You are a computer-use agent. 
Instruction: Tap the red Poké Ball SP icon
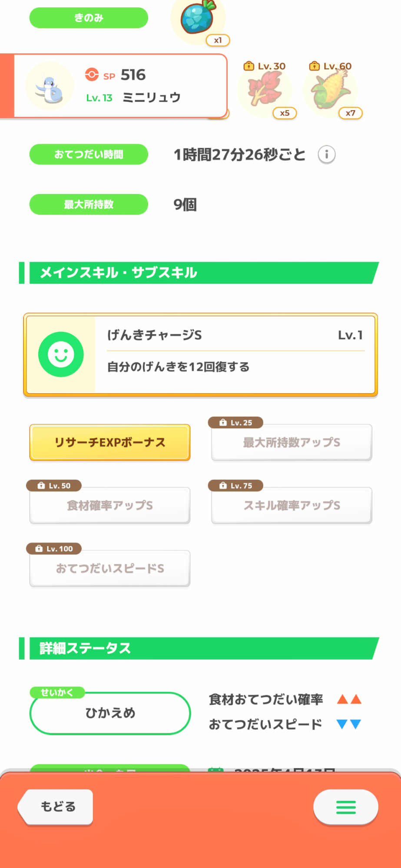coord(92,75)
